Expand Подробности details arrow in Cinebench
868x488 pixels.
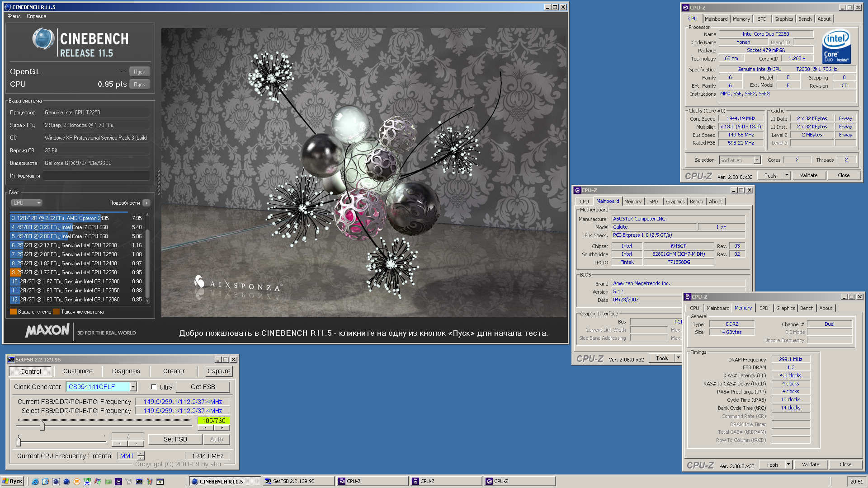coord(146,203)
